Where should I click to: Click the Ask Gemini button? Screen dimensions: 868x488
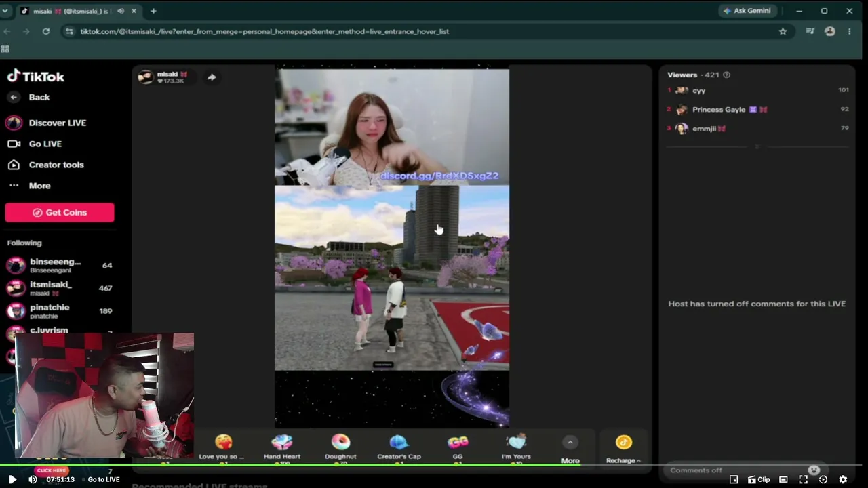747,11
